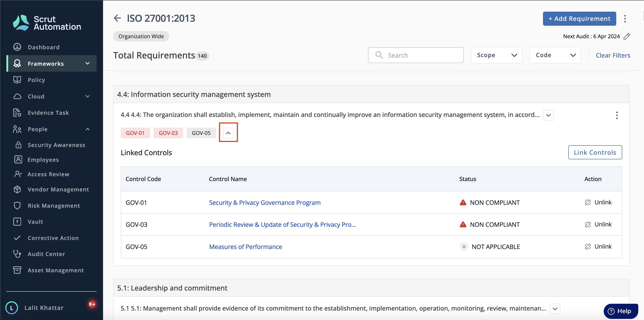This screenshot has width=644, height=320.
Task: Expand the Frameworks menu chevron
Action: click(x=88, y=63)
